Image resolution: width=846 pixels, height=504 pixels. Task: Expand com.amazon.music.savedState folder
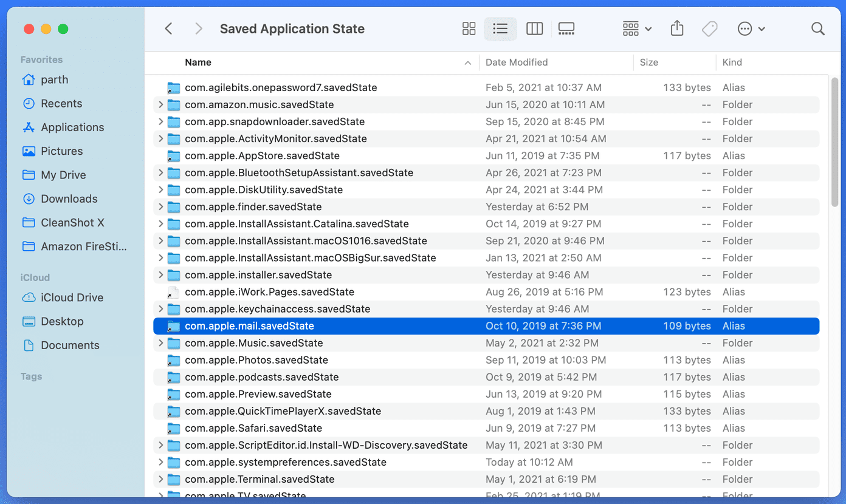(160, 104)
